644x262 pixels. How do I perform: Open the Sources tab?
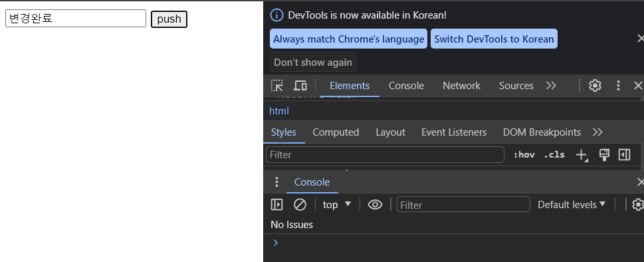click(x=516, y=85)
